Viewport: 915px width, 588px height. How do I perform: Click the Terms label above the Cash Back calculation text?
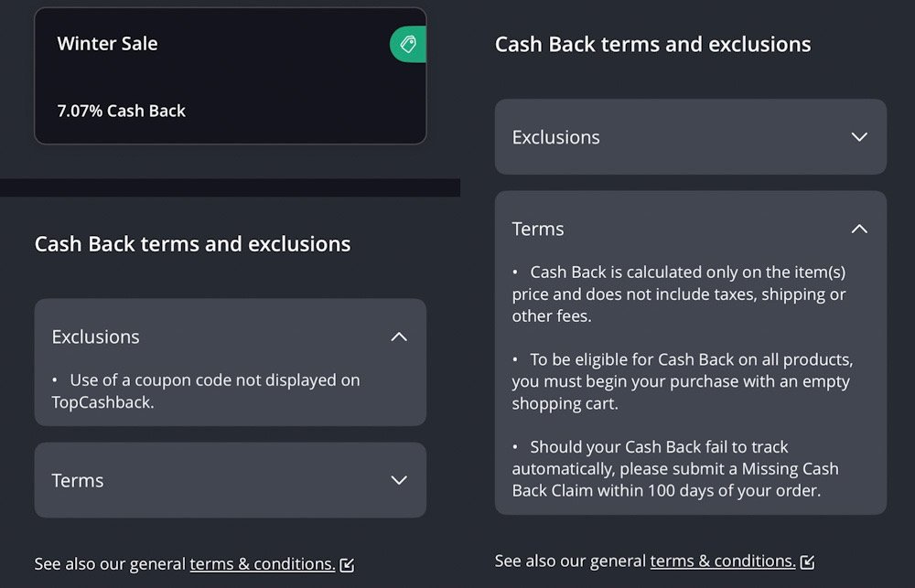(x=538, y=229)
